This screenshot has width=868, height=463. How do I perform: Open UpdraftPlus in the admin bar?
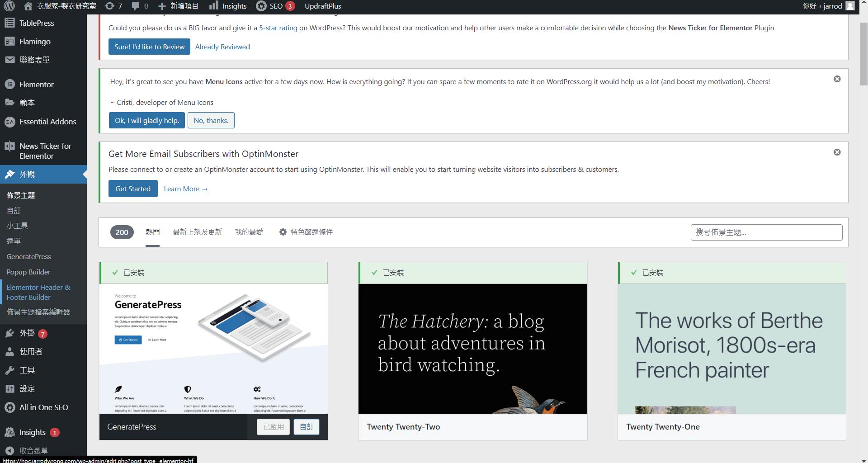tap(323, 6)
